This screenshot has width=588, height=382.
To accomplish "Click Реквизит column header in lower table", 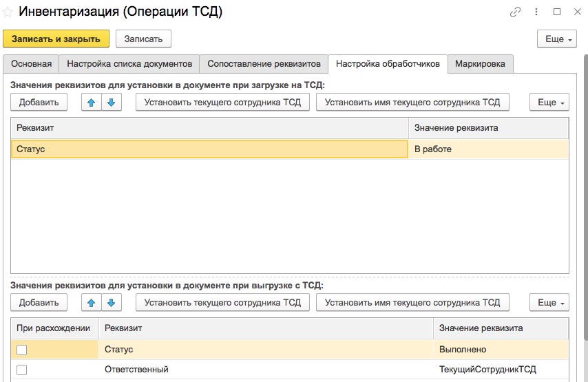I will point(266,328).
